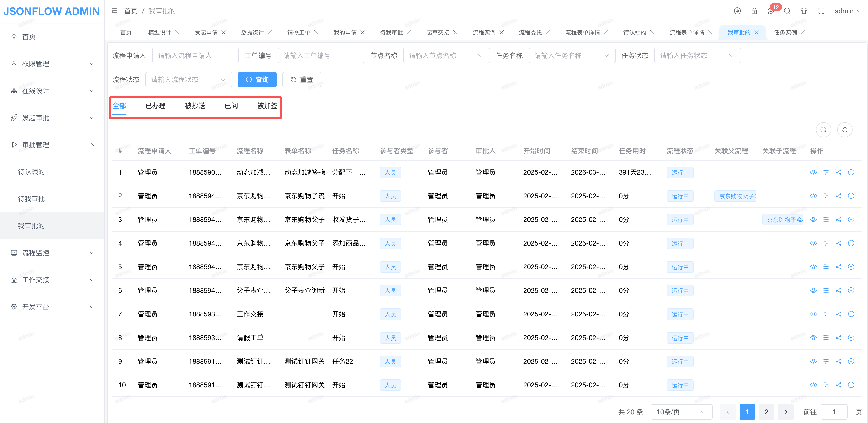Open the 10条/页 page size dropdown

(681, 412)
